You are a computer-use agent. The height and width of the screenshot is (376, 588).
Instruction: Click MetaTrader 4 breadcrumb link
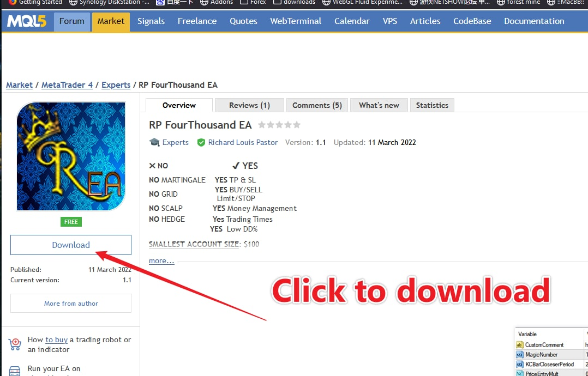tap(67, 85)
